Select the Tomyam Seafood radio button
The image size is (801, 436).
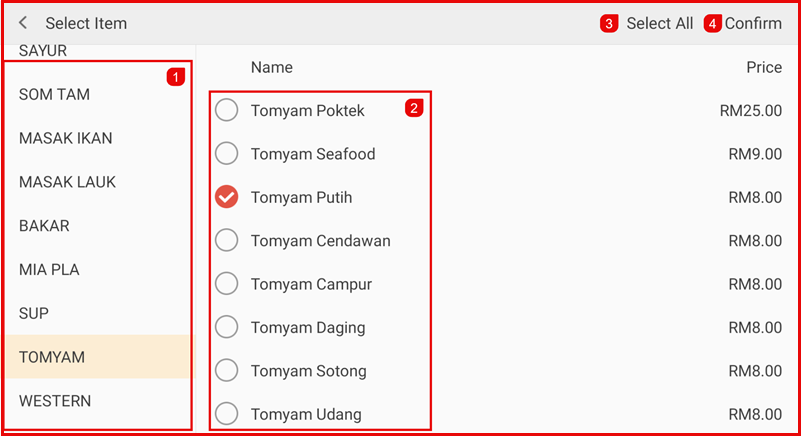[227, 154]
